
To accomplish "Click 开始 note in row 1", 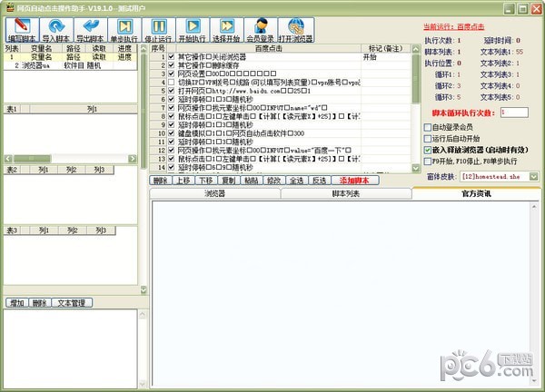I will pyautogui.click(x=370, y=56).
